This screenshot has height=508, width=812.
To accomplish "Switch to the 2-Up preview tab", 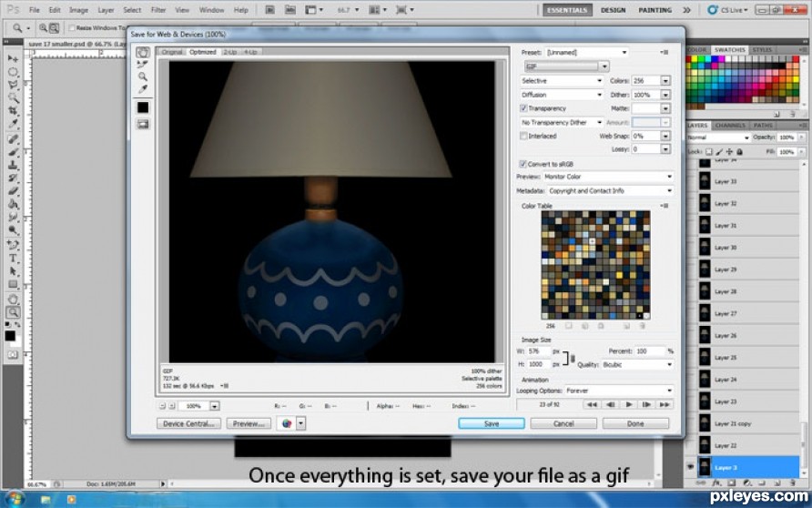I will pos(230,52).
